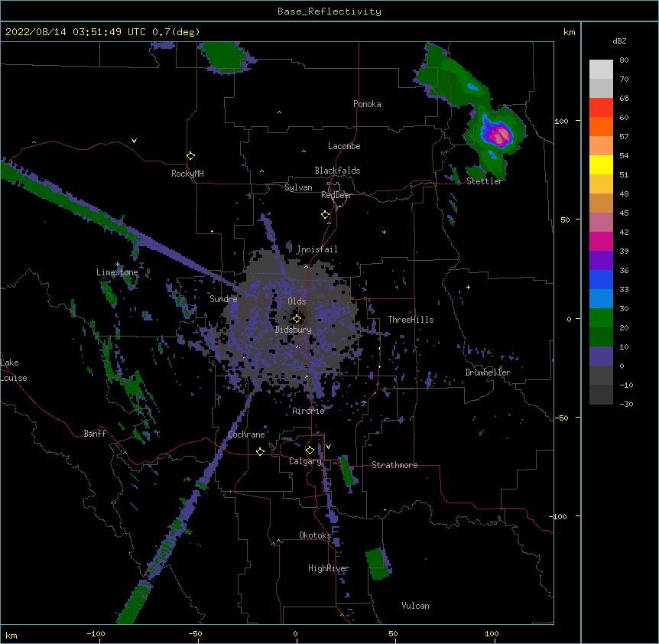Click the Limestone label
Viewport: 659px width, 644px height.
117,272
